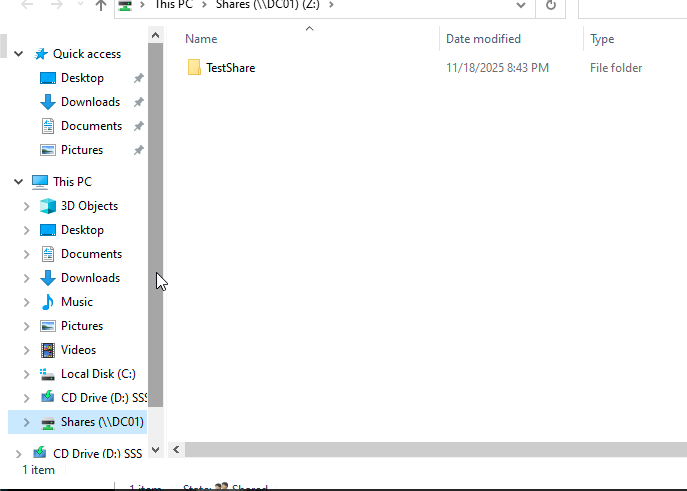The width and height of the screenshot is (687, 491).
Task: Expand the Music tree node
Action: (x=26, y=302)
